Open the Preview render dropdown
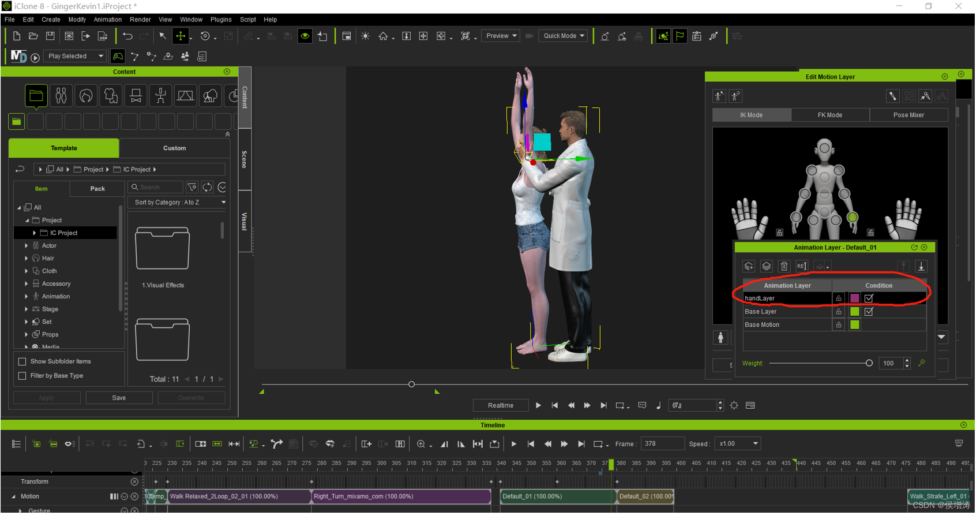Image resolution: width=980 pixels, height=515 pixels. tap(500, 36)
